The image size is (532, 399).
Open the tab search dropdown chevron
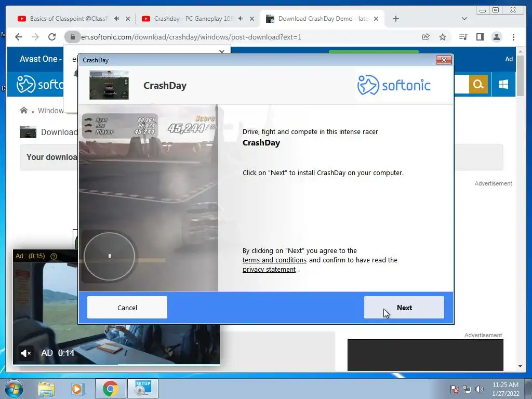[464, 19]
